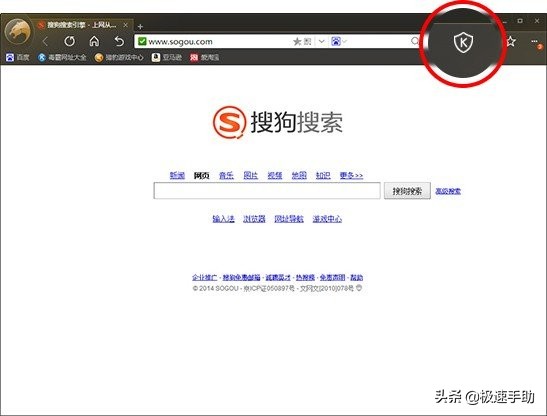
Task: Open the three-dots more menu icon
Action: [x=534, y=41]
